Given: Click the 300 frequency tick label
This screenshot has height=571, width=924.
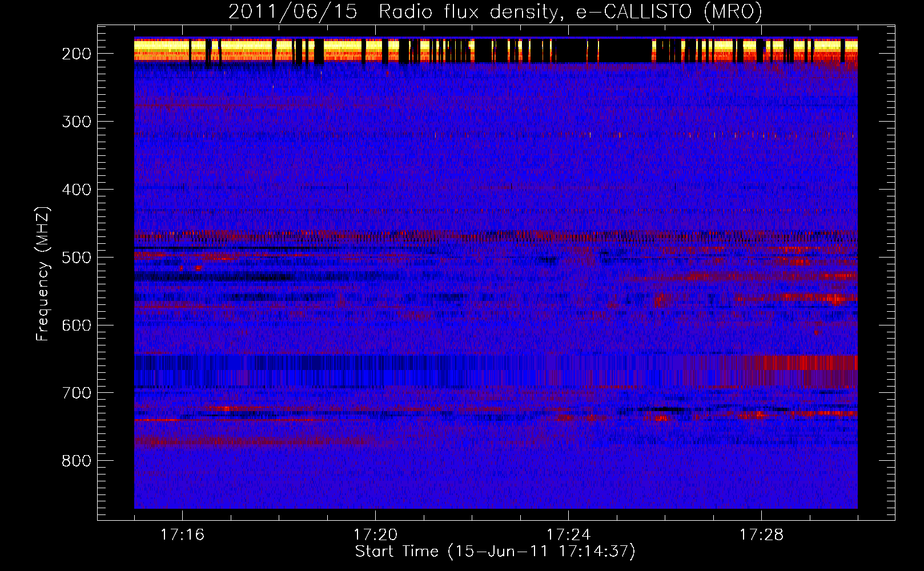Looking at the screenshot, I should [76, 122].
